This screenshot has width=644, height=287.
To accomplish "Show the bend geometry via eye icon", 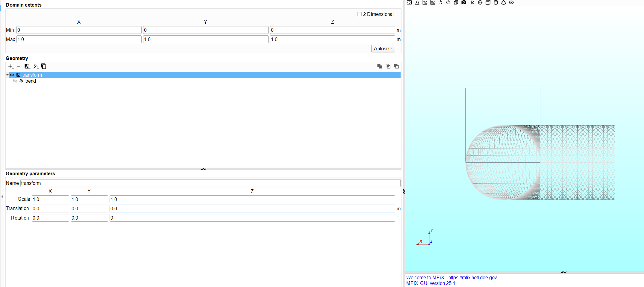I will click(15, 81).
